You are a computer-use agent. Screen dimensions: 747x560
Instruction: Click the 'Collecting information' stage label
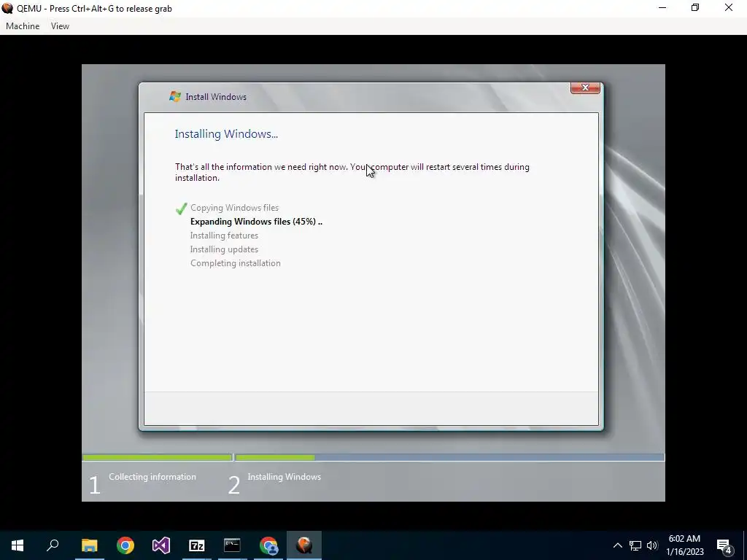152,477
